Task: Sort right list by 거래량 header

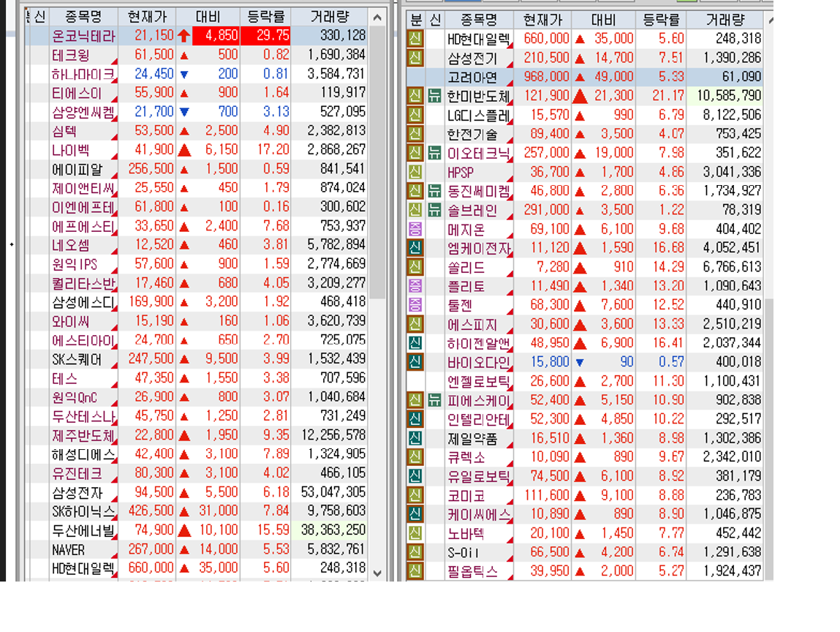Action: pyautogui.click(x=724, y=20)
